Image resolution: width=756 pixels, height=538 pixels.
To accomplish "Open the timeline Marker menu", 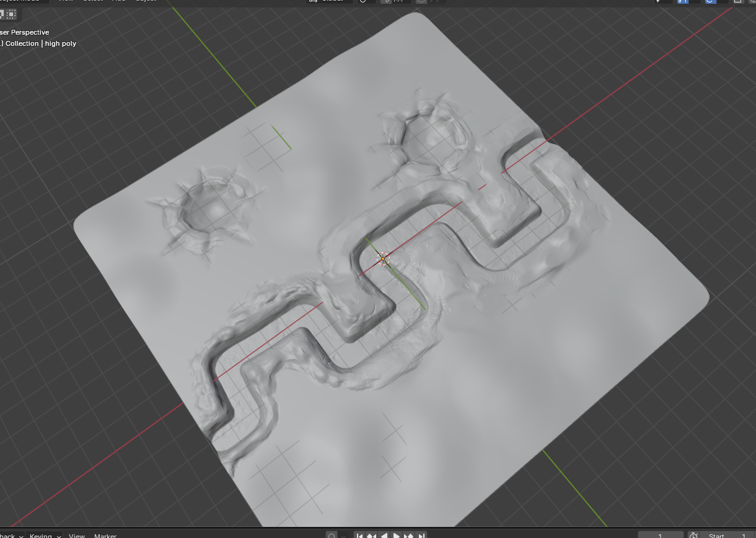I will (x=105, y=536).
